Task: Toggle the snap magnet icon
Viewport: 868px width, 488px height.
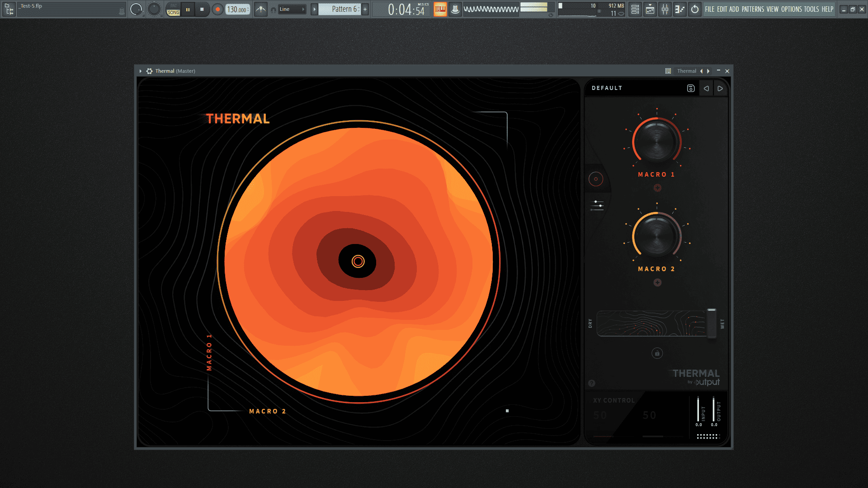Action: [273, 10]
